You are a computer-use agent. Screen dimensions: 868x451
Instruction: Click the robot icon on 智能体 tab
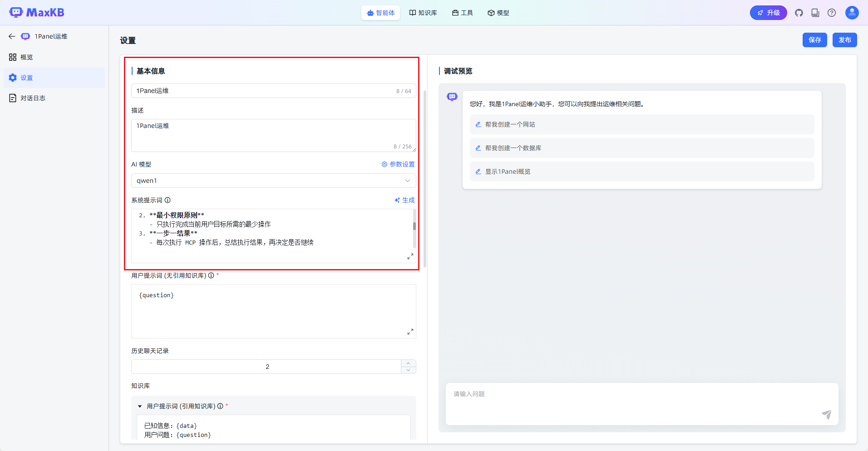370,13
